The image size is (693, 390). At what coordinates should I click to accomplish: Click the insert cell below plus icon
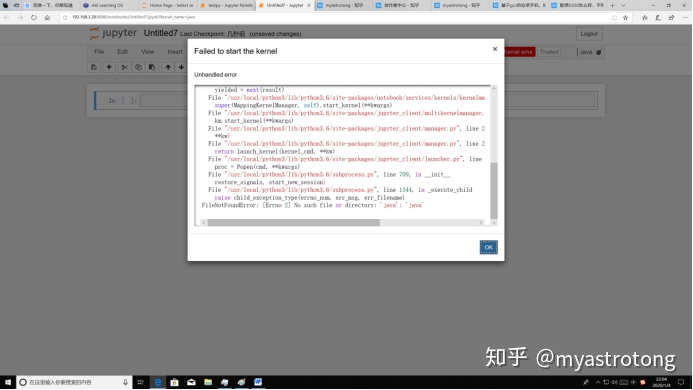click(109, 67)
